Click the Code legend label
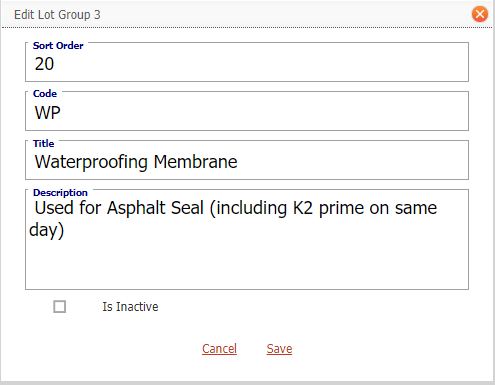This screenshot has height=385, width=495. coord(45,94)
